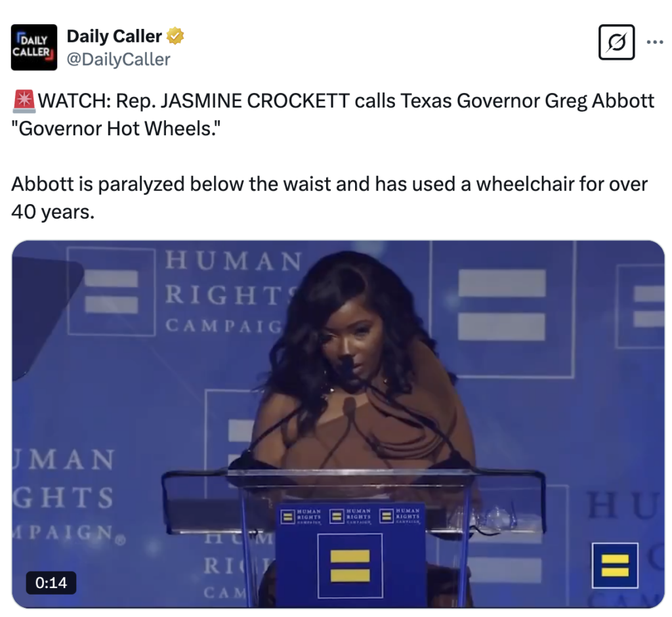Click the Daily Caller display name
Image resolution: width=672 pixels, height=617 pixels.
pyautogui.click(x=114, y=36)
